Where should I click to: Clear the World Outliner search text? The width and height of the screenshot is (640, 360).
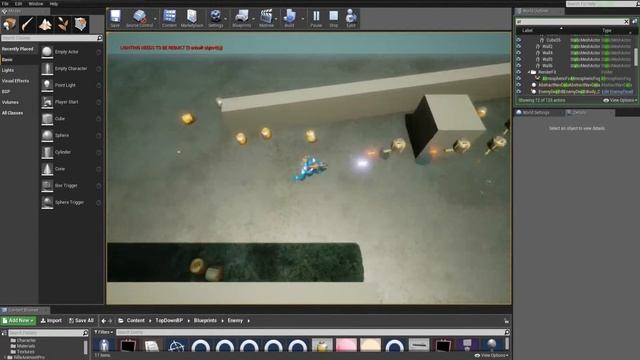626,21
